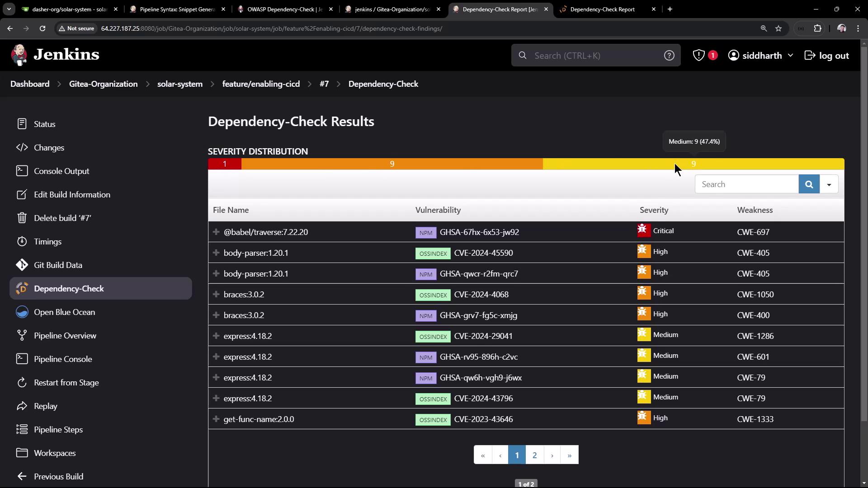Screen dimensions: 868x488
Task: Click the table Search input field
Action: pos(746,184)
